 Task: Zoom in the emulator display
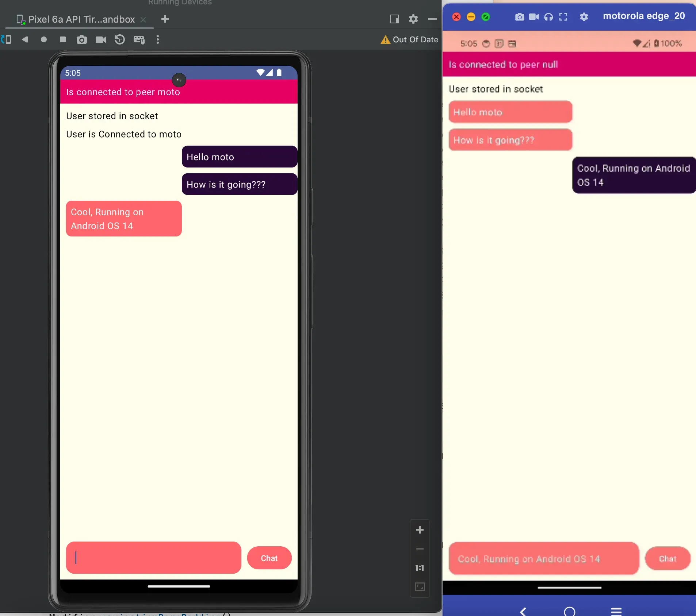pos(420,530)
